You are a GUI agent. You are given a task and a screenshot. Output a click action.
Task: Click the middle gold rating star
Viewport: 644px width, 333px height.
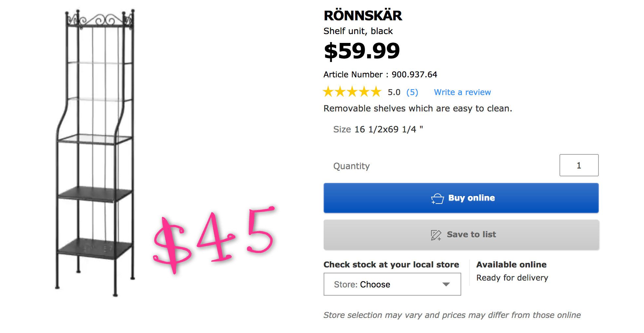coord(352,92)
